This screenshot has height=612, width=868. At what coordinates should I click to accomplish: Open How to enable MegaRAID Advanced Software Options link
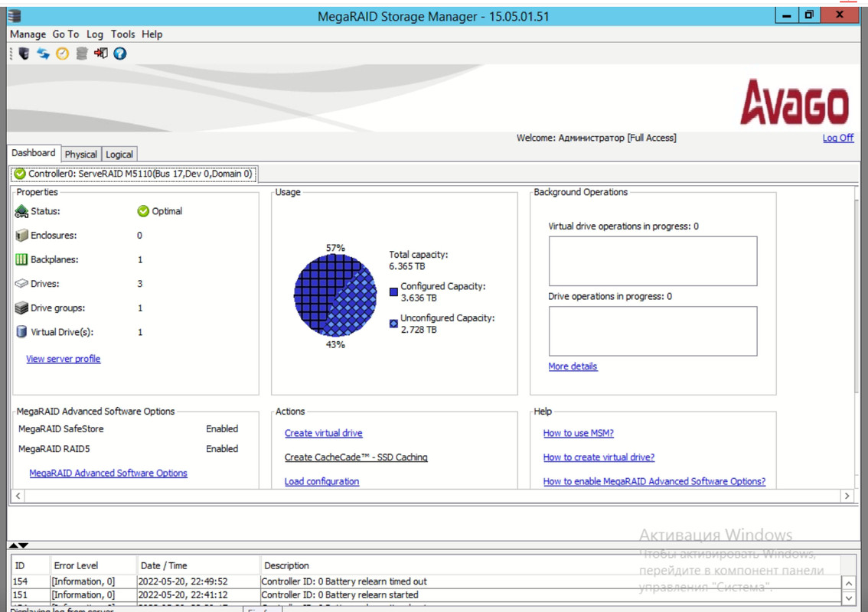tap(654, 481)
